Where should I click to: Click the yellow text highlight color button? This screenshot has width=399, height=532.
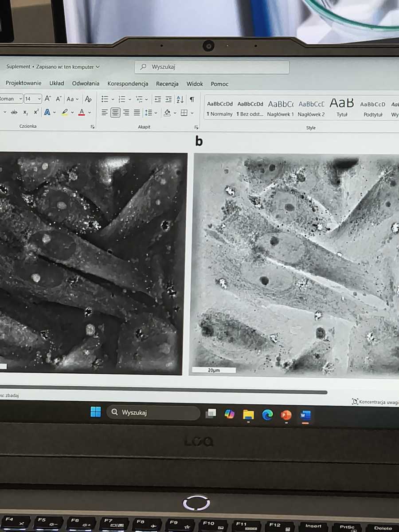[x=65, y=112]
